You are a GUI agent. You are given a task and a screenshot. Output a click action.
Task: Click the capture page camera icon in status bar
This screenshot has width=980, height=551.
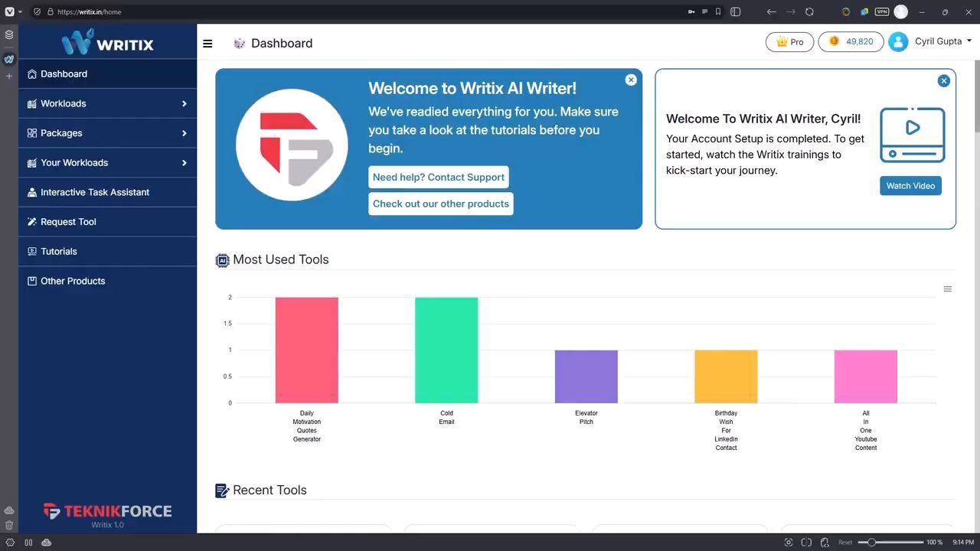pos(789,543)
